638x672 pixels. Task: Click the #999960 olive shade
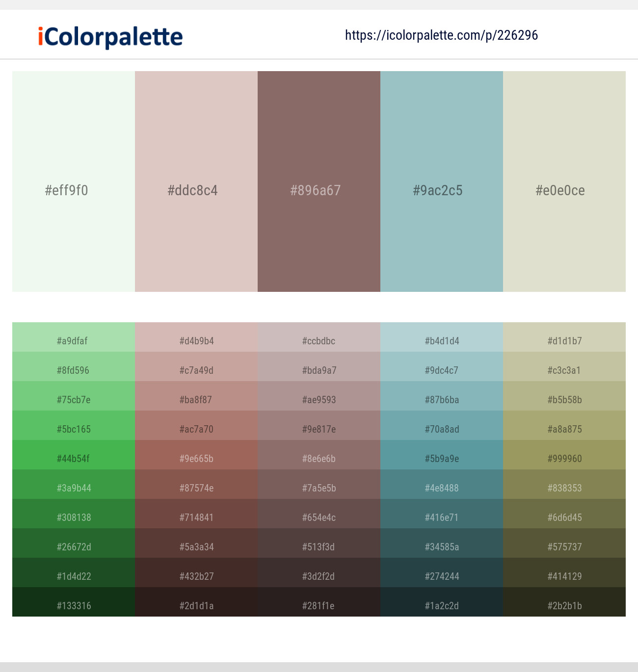(x=564, y=458)
